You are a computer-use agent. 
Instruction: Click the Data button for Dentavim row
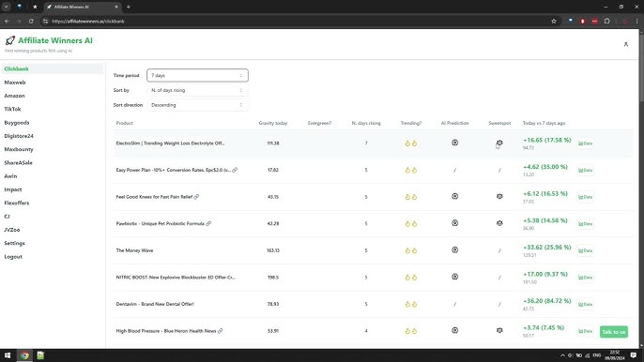(x=585, y=304)
